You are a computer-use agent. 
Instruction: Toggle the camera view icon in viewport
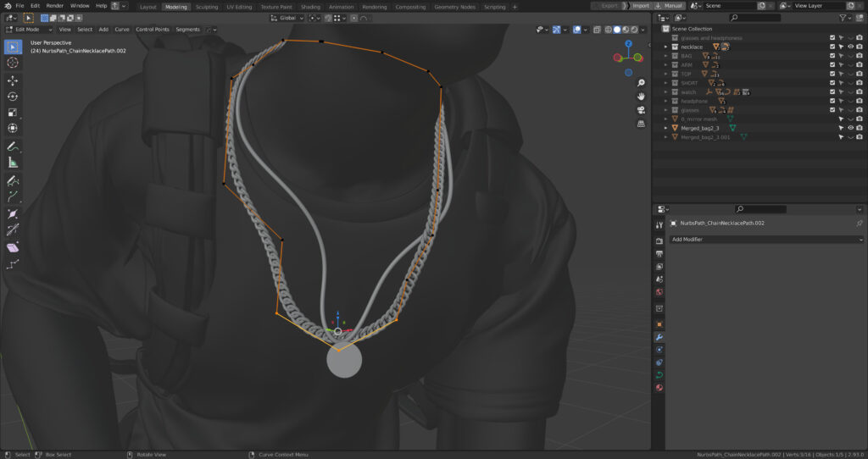642,109
